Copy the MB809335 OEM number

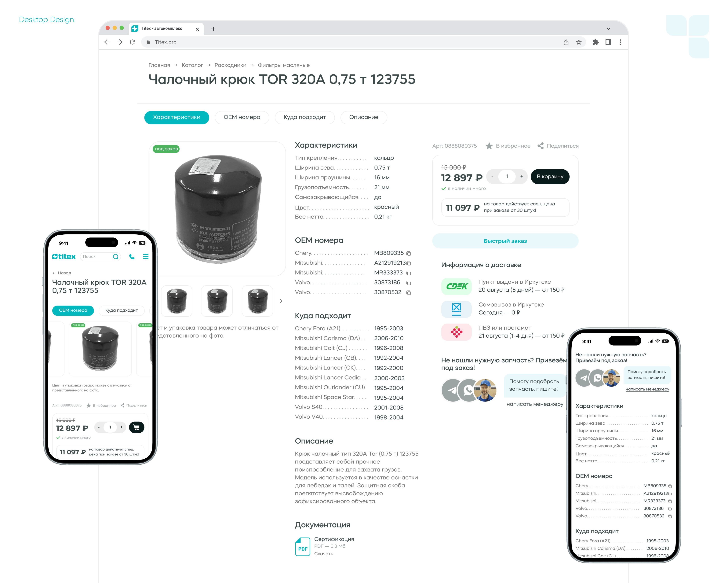click(409, 253)
